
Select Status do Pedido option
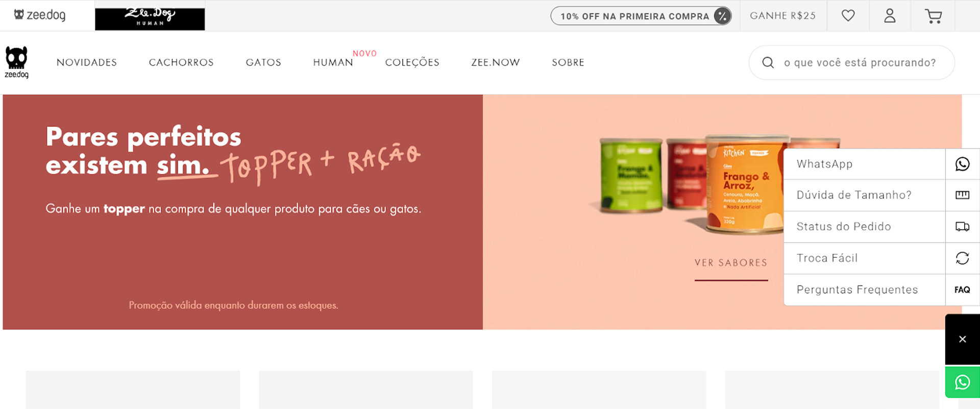(x=865, y=227)
